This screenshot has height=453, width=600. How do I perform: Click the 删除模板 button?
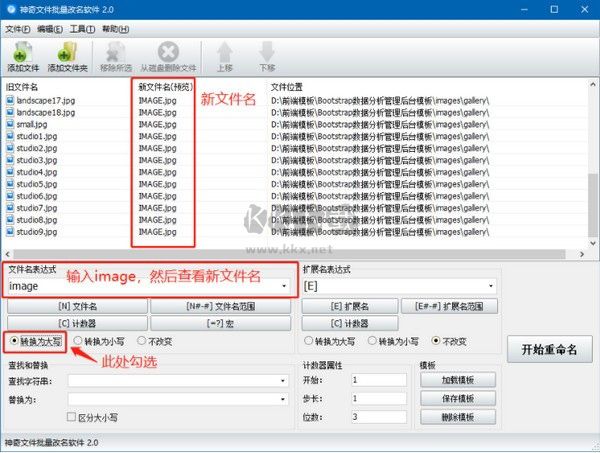click(458, 417)
